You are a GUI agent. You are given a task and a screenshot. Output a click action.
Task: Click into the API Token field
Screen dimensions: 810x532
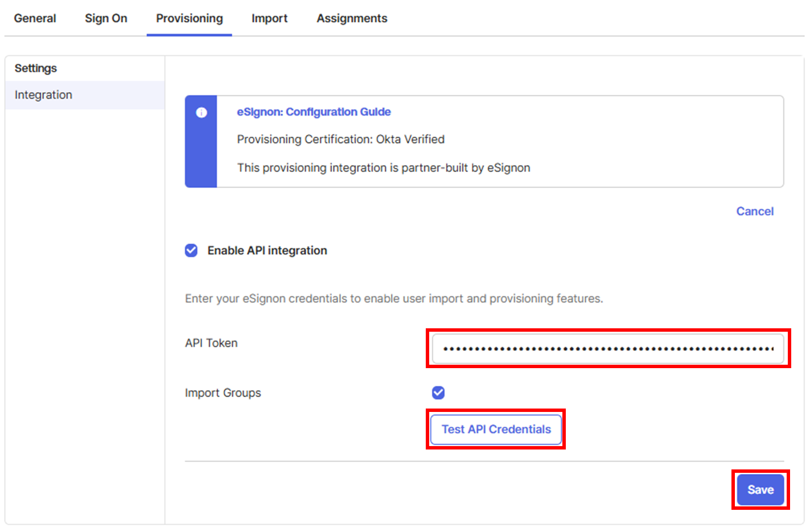(x=608, y=348)
